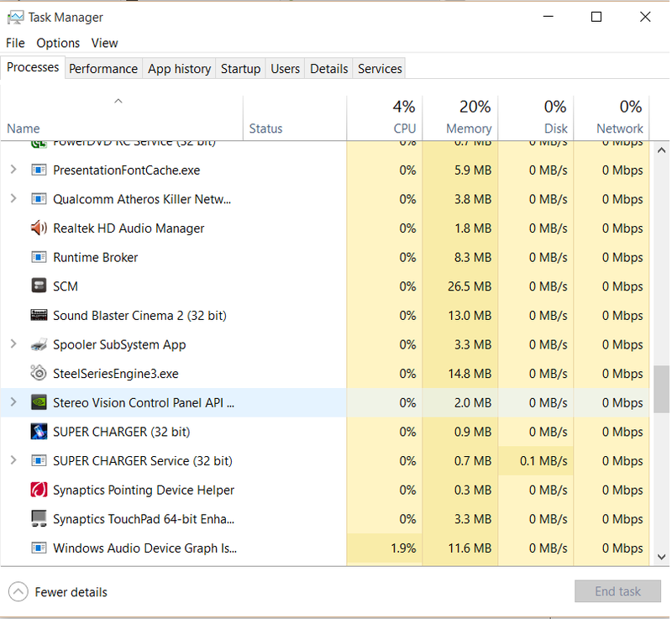Click the 26.5 MB memory value for SCM

click(x=470, y=286)
